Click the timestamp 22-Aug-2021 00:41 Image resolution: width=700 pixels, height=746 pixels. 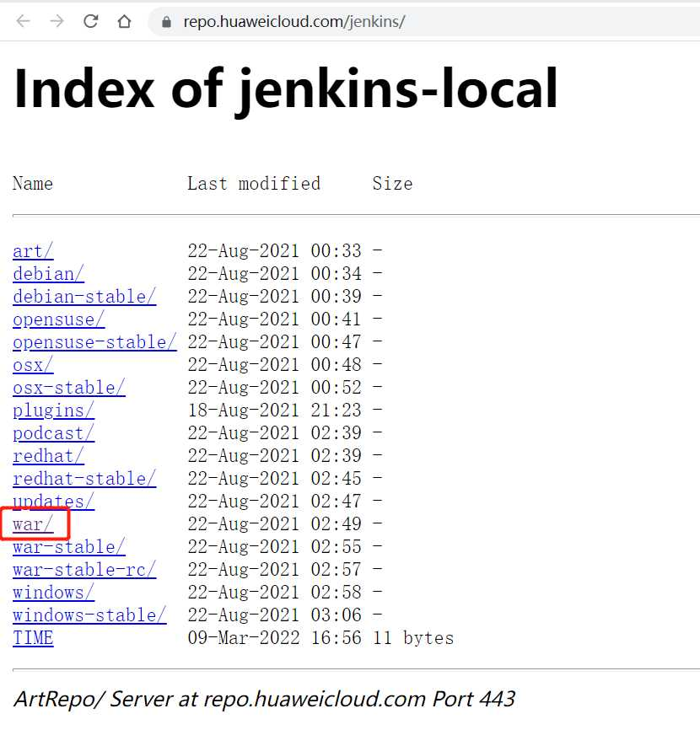[x=275, y=319]
